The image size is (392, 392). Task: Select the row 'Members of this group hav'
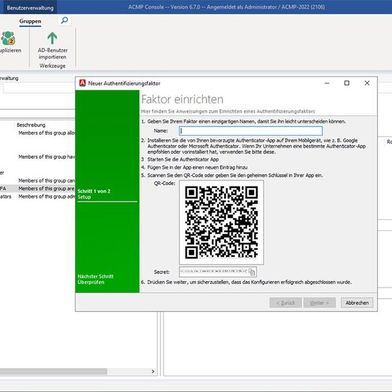(37, 157)
